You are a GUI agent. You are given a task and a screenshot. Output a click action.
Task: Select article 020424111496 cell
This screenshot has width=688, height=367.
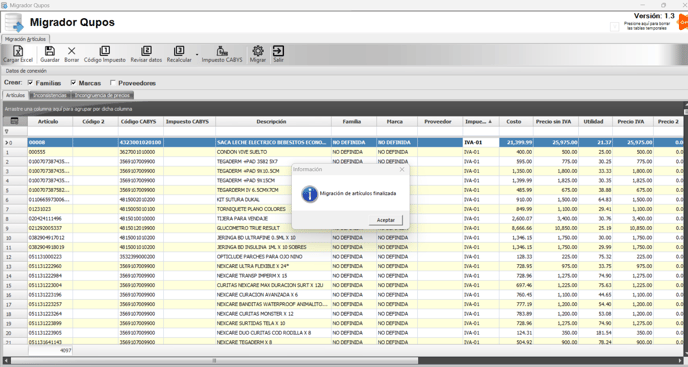(x=50, y=219)
